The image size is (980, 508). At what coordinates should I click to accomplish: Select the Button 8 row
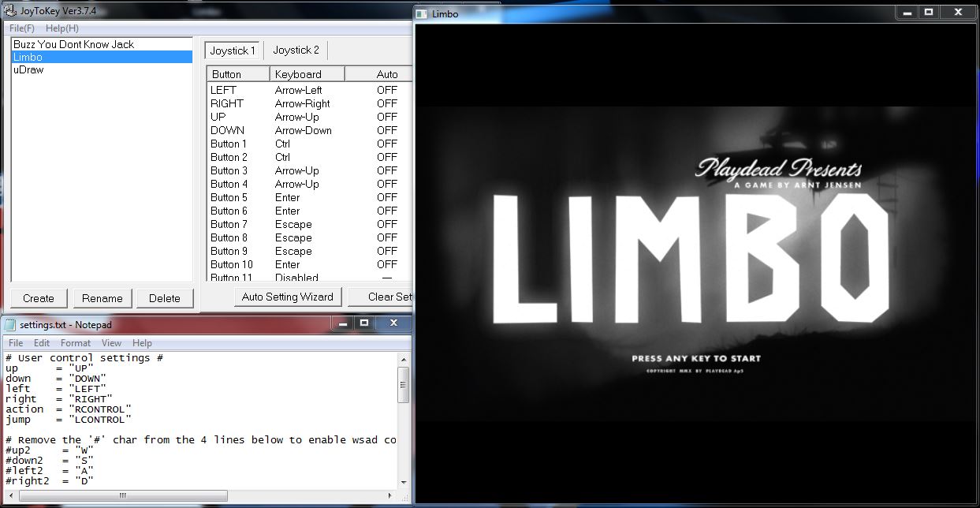coord(309,237)
